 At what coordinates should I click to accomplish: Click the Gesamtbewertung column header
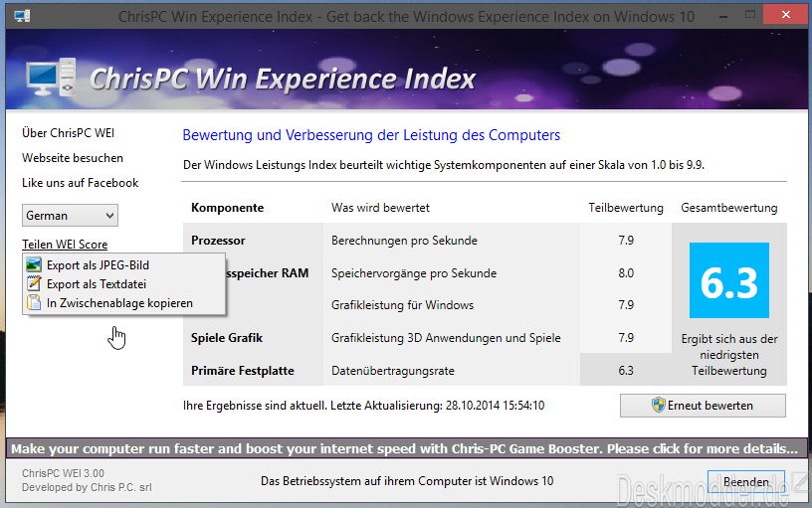(x=729, y=208)
